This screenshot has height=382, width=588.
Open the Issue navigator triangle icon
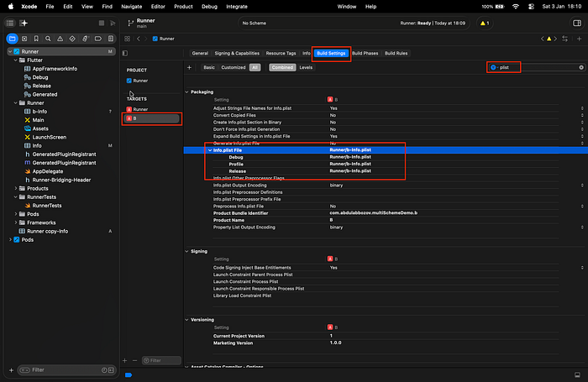coord(60,39)
